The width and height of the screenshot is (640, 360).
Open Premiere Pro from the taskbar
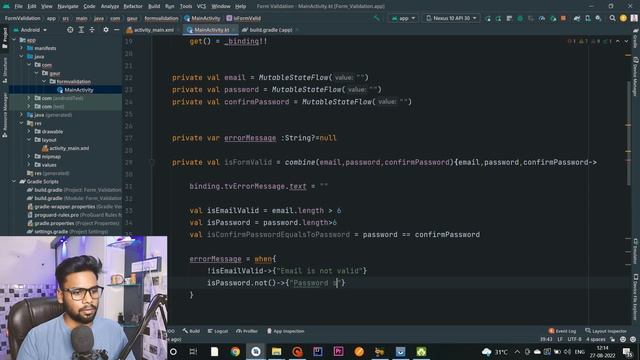click(338, 351)
